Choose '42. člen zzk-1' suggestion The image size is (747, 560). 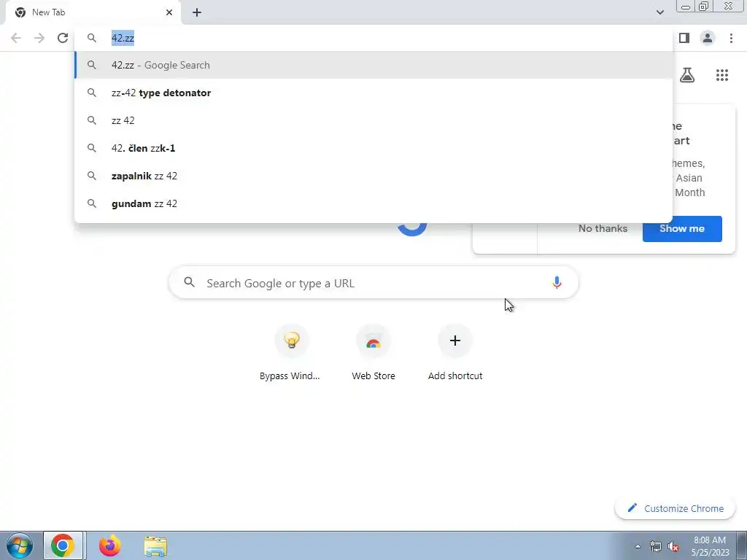[x=373, y=148]
